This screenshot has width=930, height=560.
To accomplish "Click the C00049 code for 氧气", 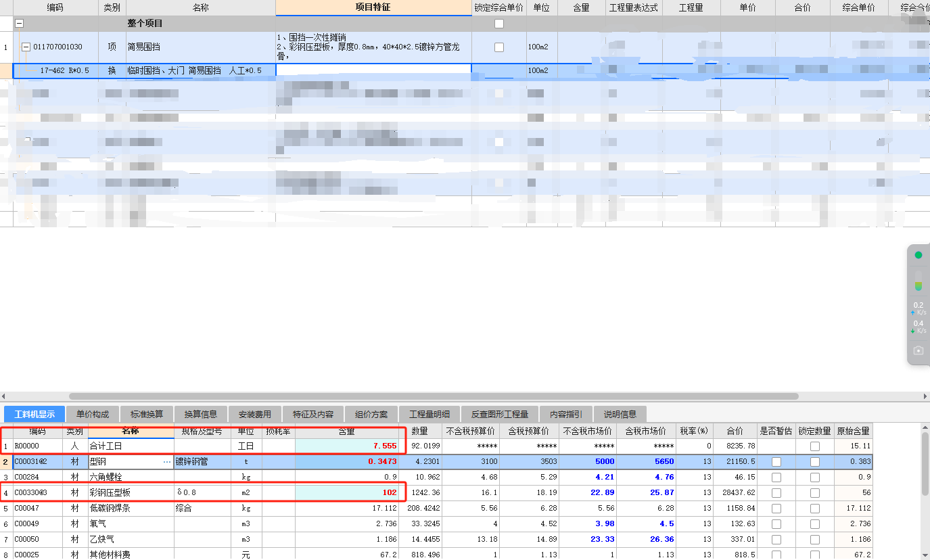I will [x=27, y=524].
